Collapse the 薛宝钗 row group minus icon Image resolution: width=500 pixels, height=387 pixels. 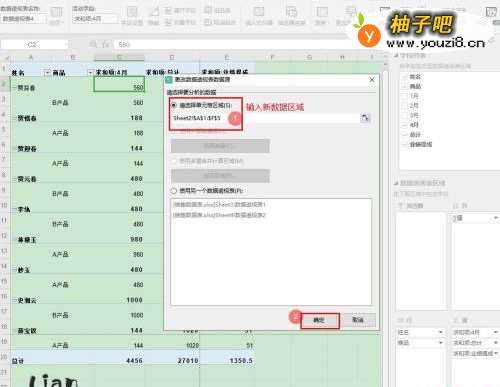coord(14,331)
